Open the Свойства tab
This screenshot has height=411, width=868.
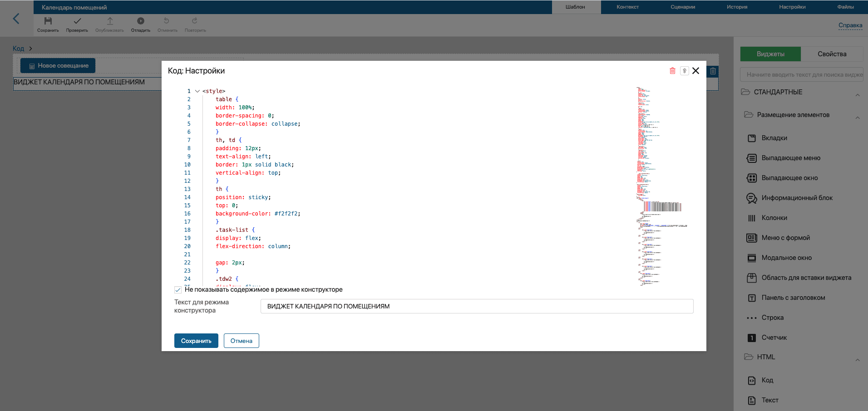[832, 54]
